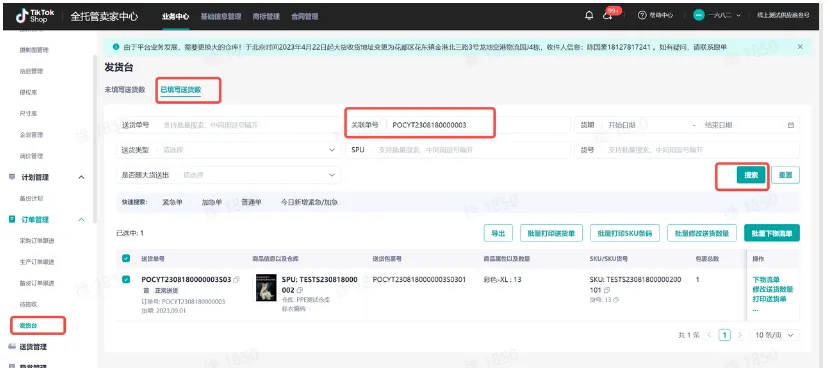Open 备货计划 in the sidebar
Screen dimensions: 829x368
(31, 198)
